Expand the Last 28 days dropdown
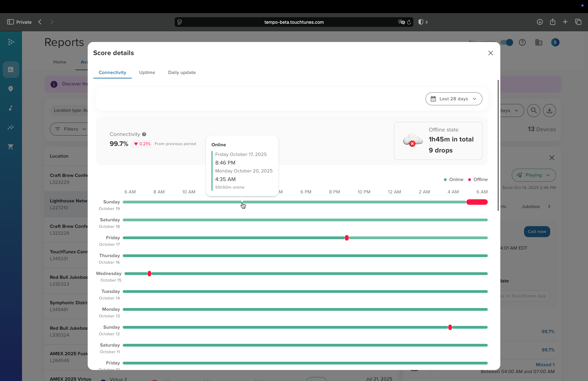This screenshot has height=381, width=588. click(454, 99)
